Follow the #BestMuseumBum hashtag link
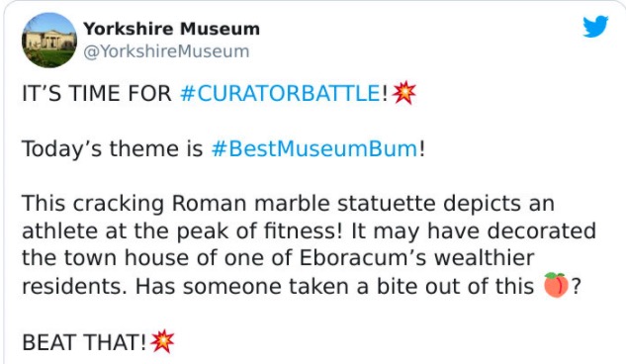The height and width of the screenshot is (364, 626). coord(314,149)
